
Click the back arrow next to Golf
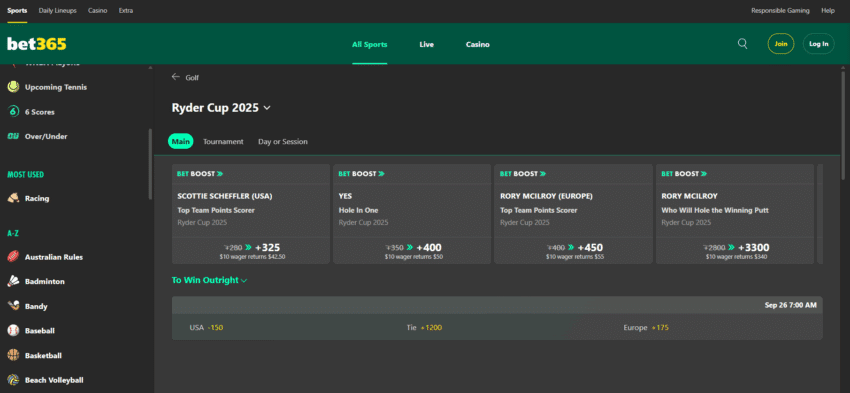(x=176, y=77)
